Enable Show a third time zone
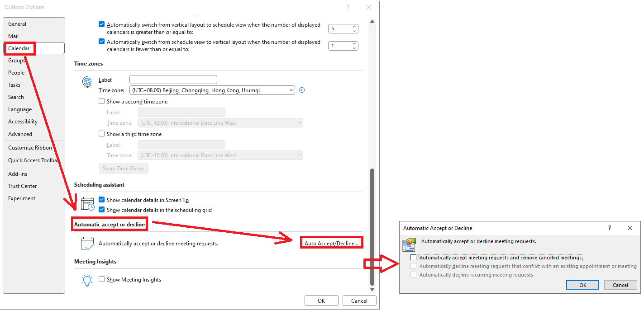The image size is (644, 310). (101, 134)
